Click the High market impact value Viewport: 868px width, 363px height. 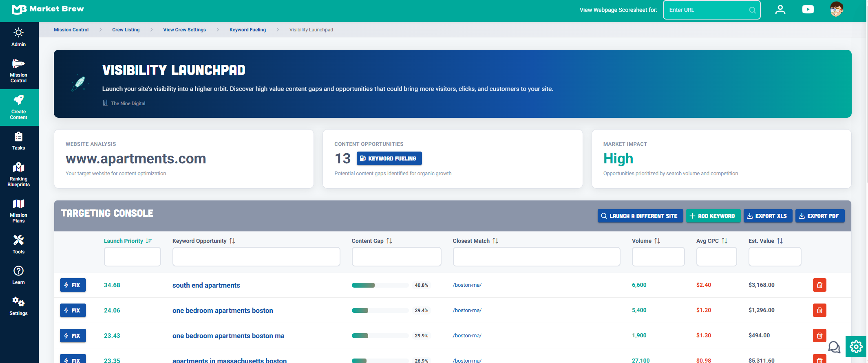click(x=618, y=158)
